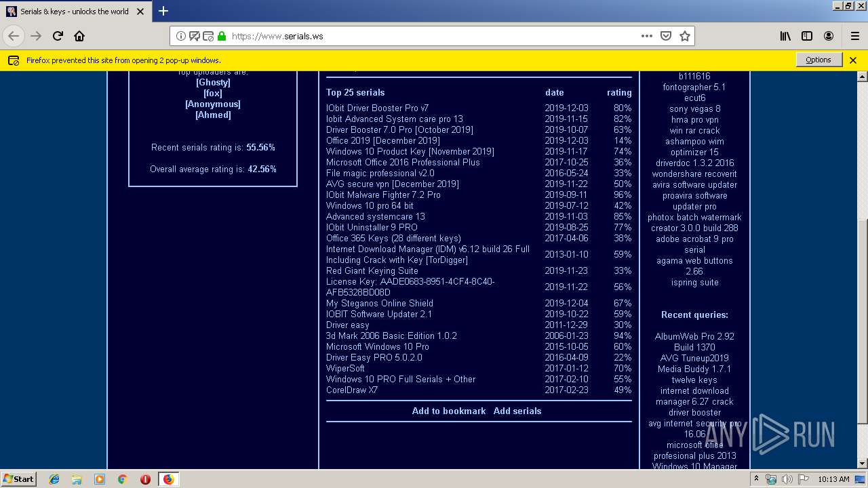The height and width of the screenshot is (488, 868).
Task: Open Office 365 Keys serial link
Action: pyautogui.click(x=393, y=238)
